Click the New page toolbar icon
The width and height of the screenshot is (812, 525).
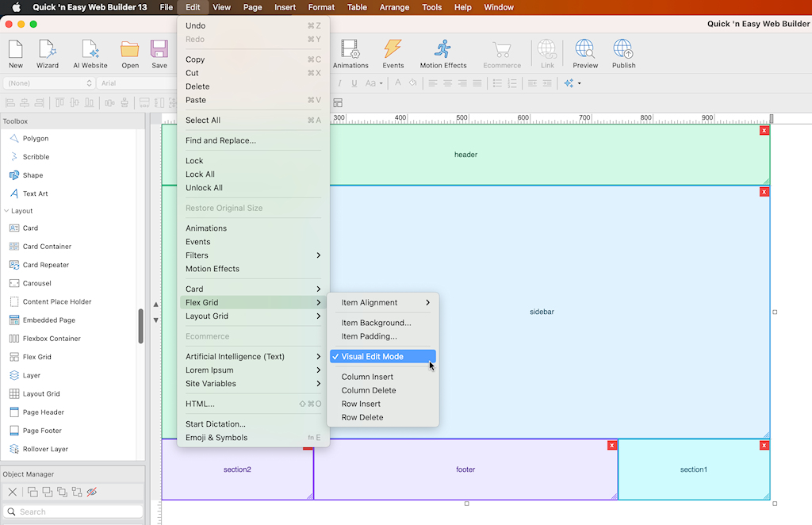click(16, 54)
